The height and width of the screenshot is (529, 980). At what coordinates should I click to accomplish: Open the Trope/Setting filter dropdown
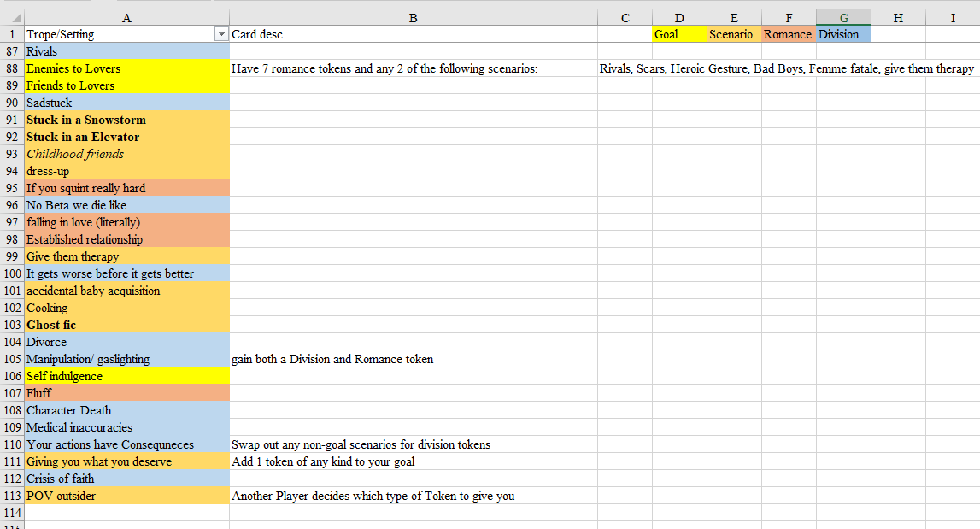click(222, 34)
